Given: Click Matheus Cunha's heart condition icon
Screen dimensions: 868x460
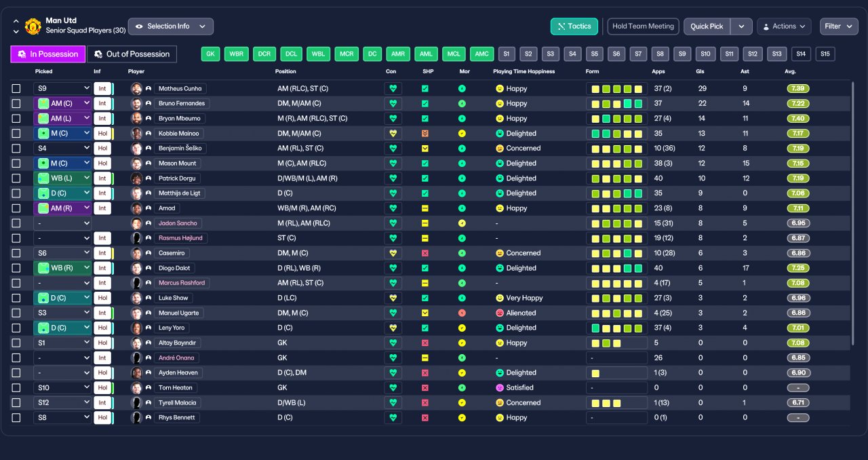Looking at the screenshot, I should pos(393,88).
